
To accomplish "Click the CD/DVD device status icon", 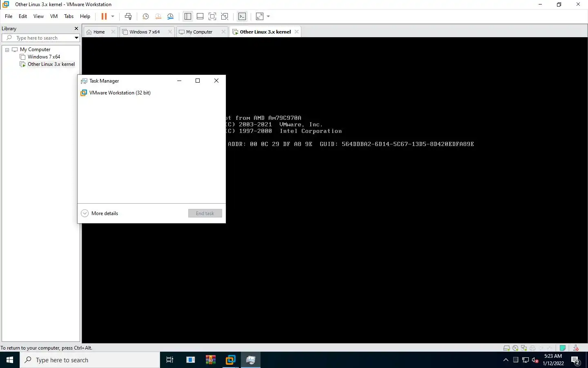I will pos(515,348).
